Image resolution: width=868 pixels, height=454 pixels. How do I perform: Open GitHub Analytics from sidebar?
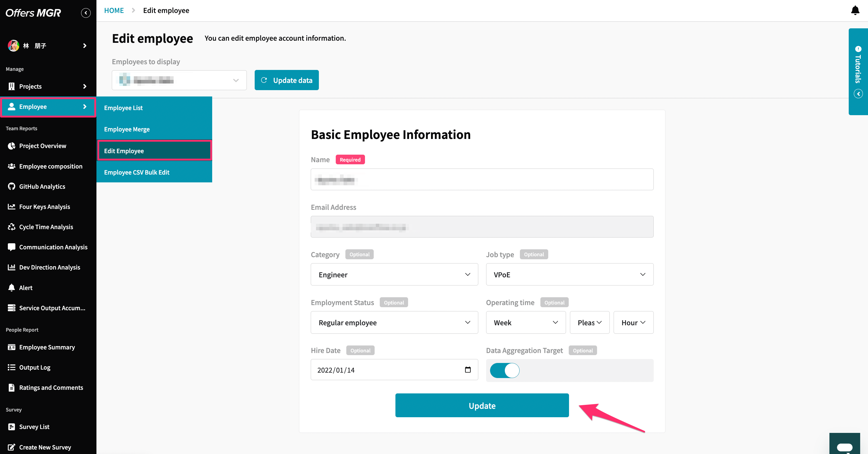(42, 186)
